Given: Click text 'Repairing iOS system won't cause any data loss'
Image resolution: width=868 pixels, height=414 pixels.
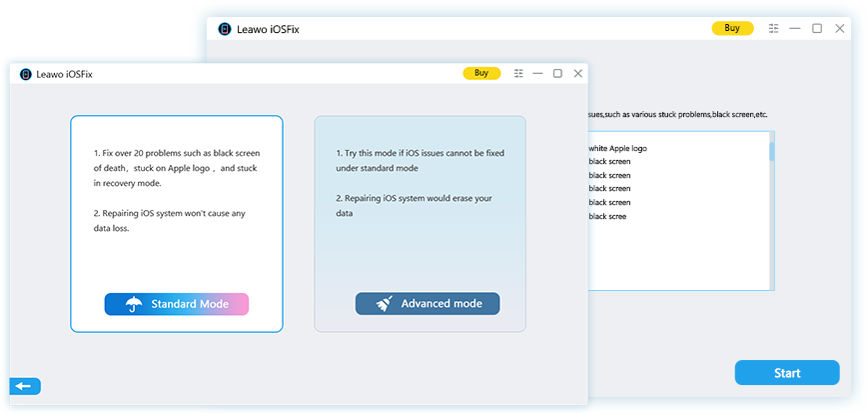Looking at the screenshot, I should click(x=170, y=221).
